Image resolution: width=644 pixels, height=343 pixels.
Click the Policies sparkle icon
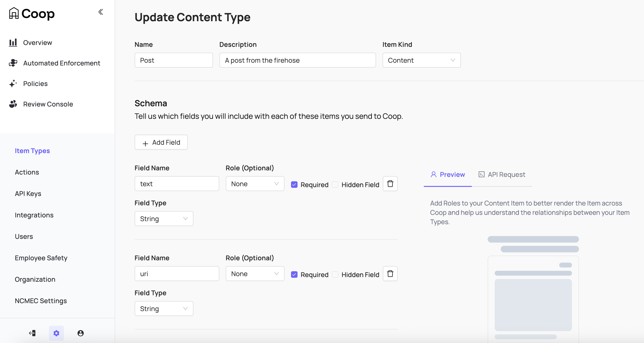pyautogui.click(x=13, y=83)
